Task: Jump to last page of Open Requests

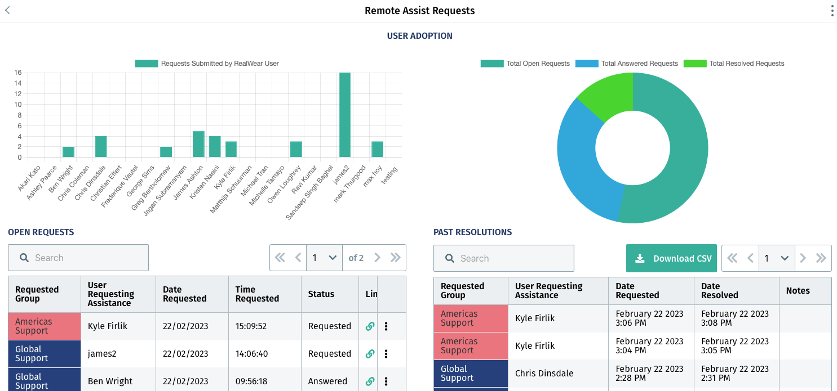Action: [396, 257]
